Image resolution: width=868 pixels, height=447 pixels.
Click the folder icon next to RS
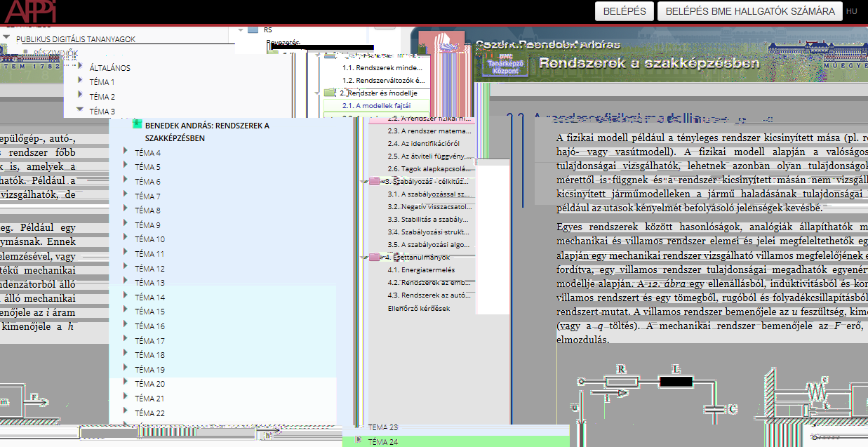254,30
